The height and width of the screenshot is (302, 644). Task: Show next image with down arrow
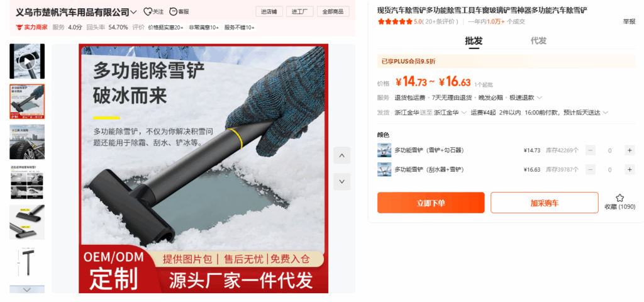tap(341, 181)
